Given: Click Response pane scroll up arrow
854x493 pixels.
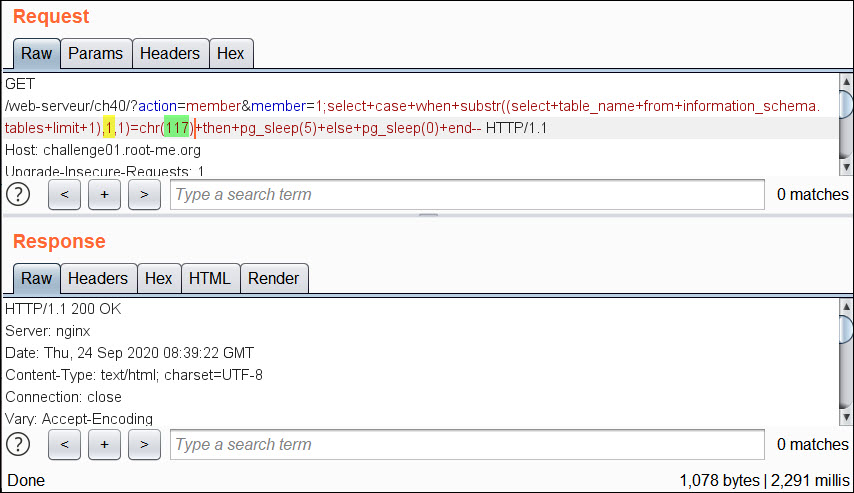Looking at the screenshot, I should point(846,307).
